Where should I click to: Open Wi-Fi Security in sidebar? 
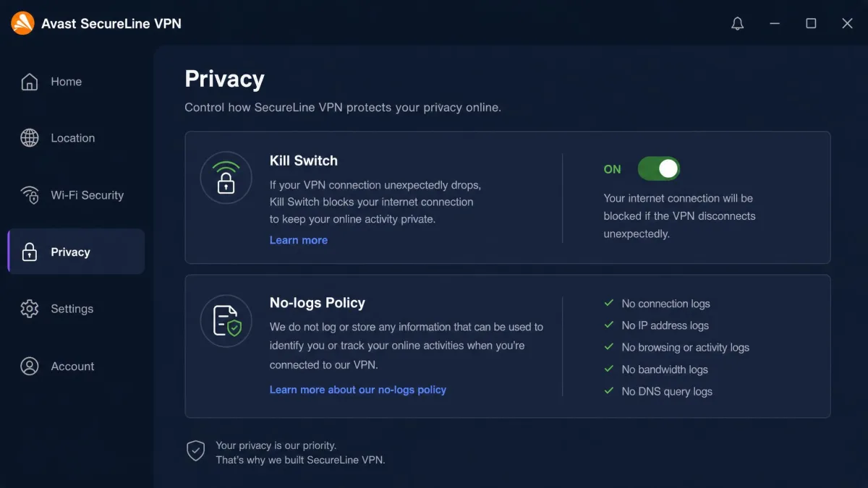tap(76, 195)
